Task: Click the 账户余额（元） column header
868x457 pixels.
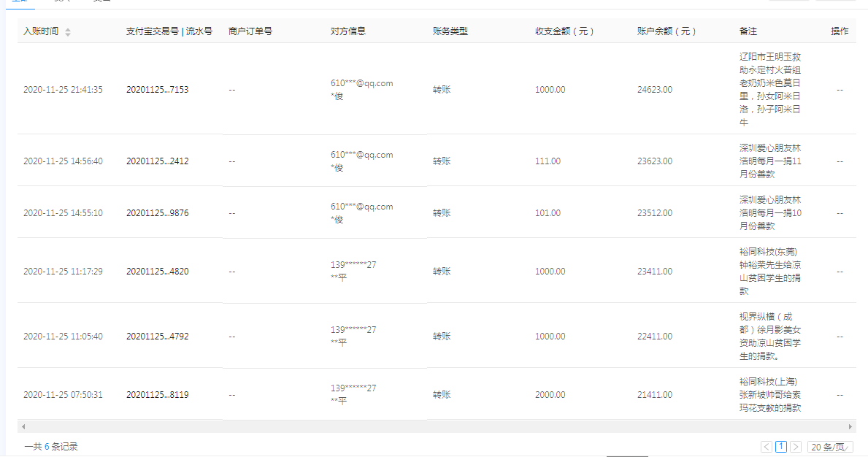Action: point(667,31)
